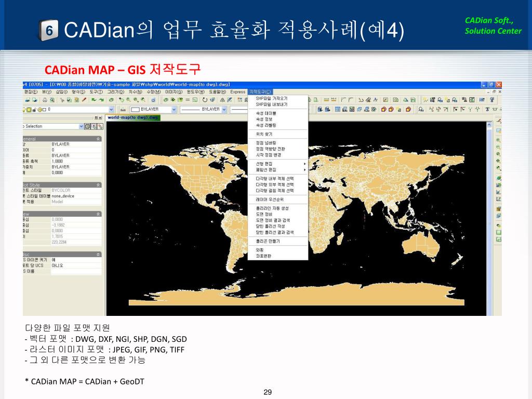532x399 pixels.
Task: Click the Paste clipboard icon
Action: [77, 100]
